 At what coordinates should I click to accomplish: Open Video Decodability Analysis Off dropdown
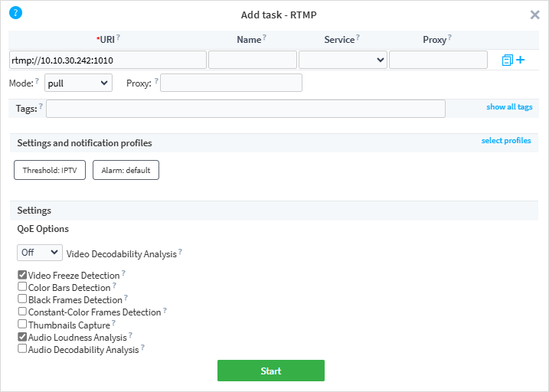click(x=40, y=253)
